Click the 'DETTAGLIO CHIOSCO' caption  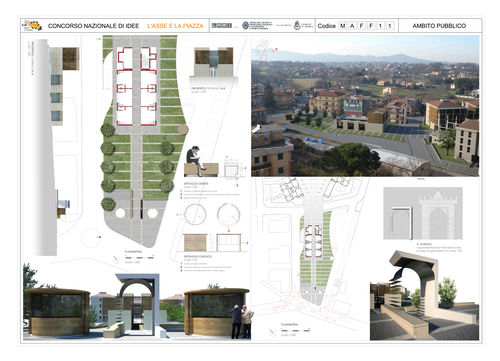pyautogui.click(x=197, y=256)
